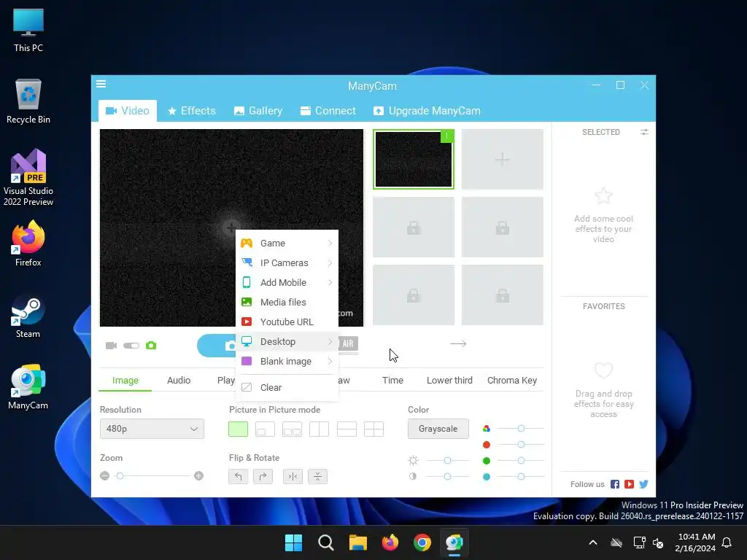Choose Blank image in the source menu

pos(287,362)
